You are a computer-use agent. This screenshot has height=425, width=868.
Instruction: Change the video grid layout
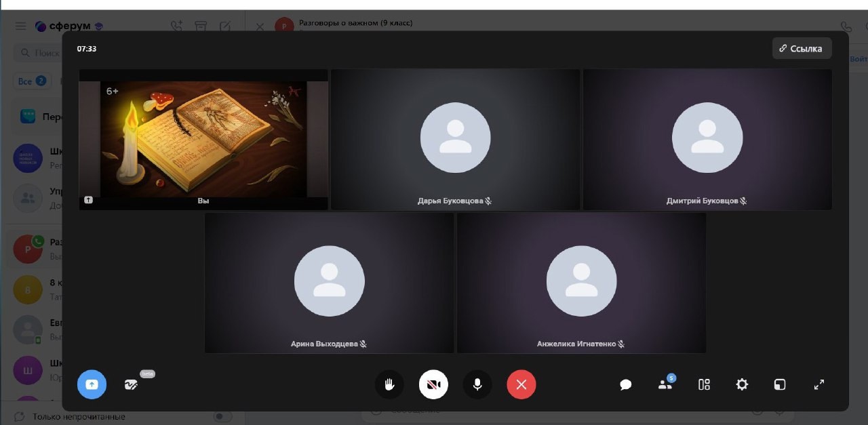tap(704, 384)
